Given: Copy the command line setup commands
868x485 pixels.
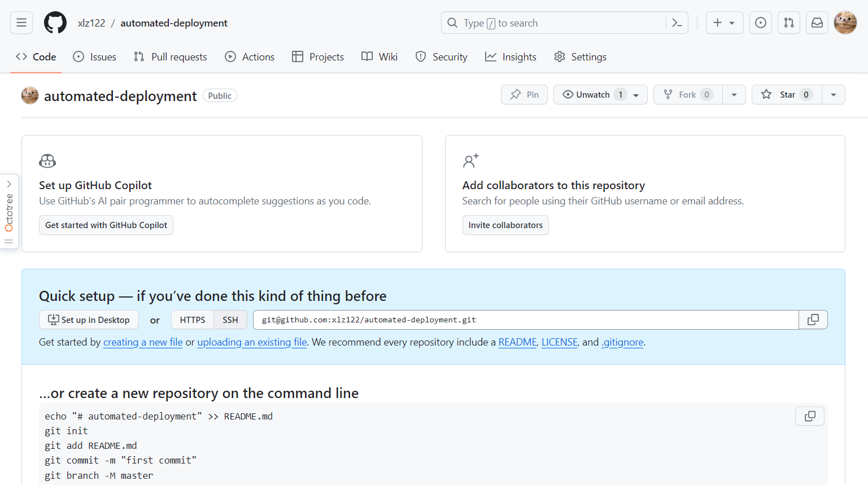Looking at the screenshot, I should pyautogui.click(x=810, y=416).
